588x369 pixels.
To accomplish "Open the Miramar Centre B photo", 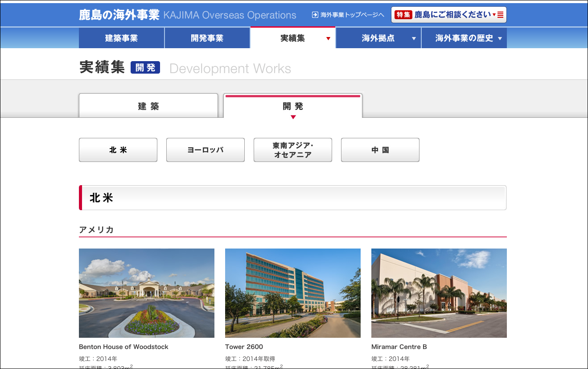I will [x=439, y=293].
